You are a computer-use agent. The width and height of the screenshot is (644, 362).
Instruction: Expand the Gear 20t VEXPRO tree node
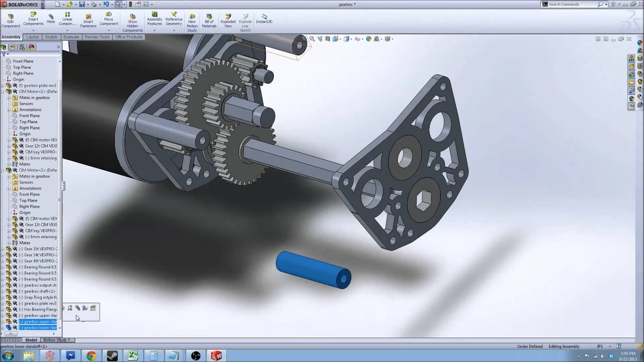(3, 249)
